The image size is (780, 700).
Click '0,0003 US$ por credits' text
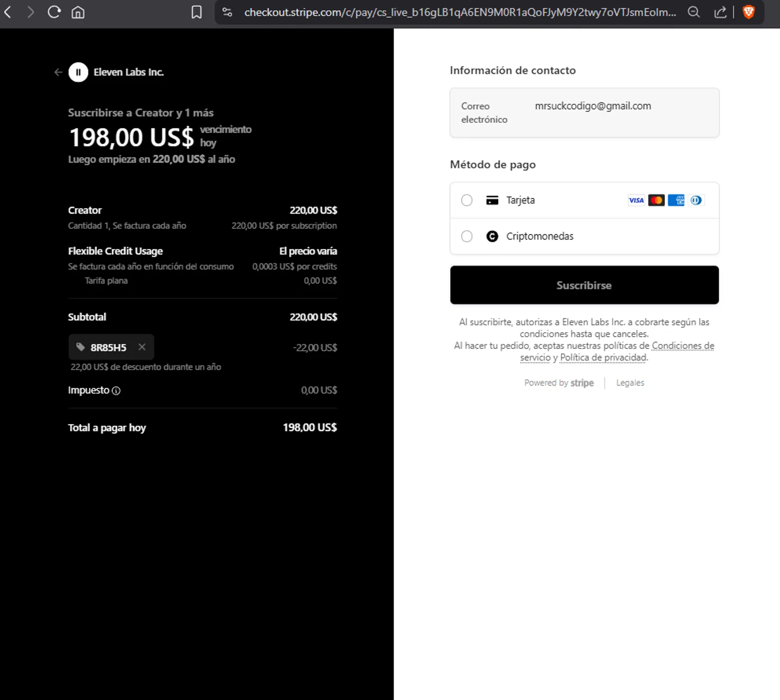pyautogui.click(x=295, y=267)
